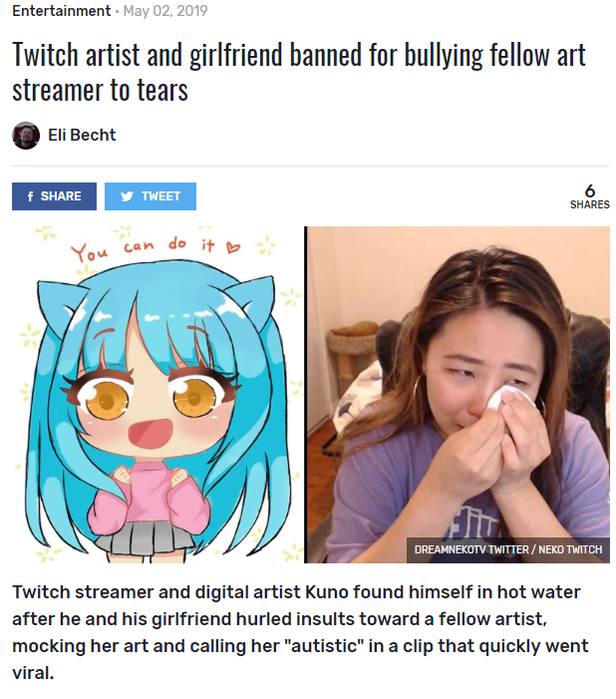Click the May 02, 2019 date
Screen dimensions: 616x699
(165, 11)
